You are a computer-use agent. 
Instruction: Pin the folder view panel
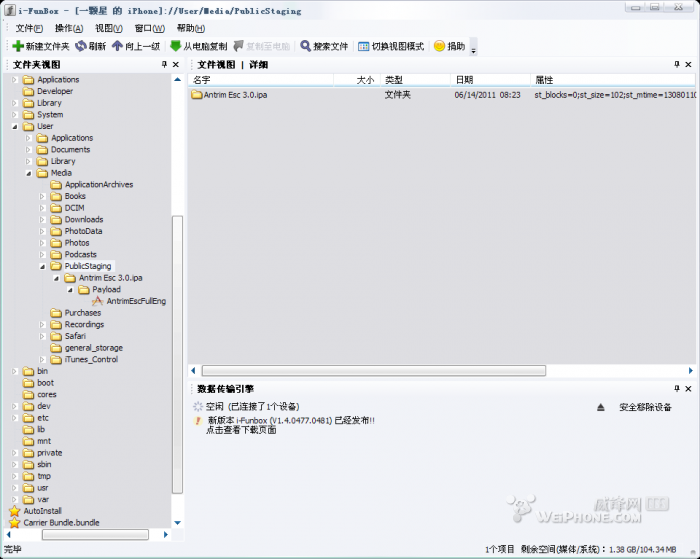(164, 65)
